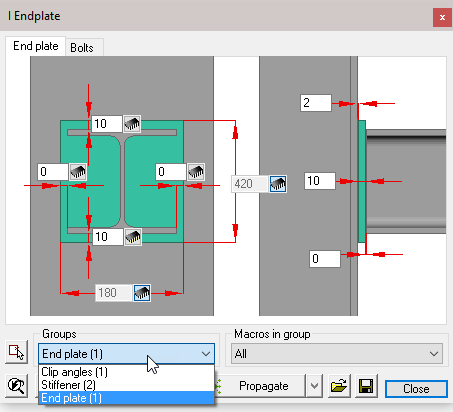Click the chip icon beside middle 0 field
The height and width of the screenshot is (412, 453).
196,172
